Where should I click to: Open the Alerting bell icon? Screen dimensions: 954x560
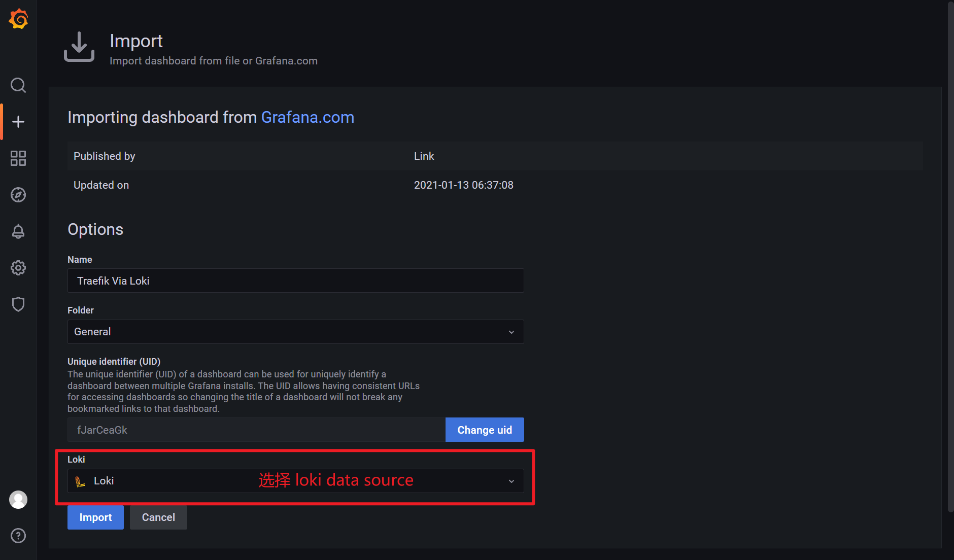[x=18, y=231]
